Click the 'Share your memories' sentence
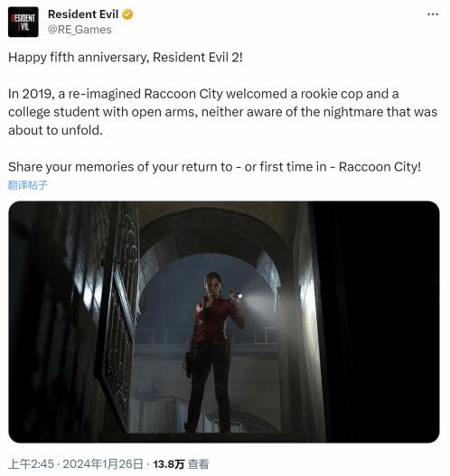 click(214, 167)
